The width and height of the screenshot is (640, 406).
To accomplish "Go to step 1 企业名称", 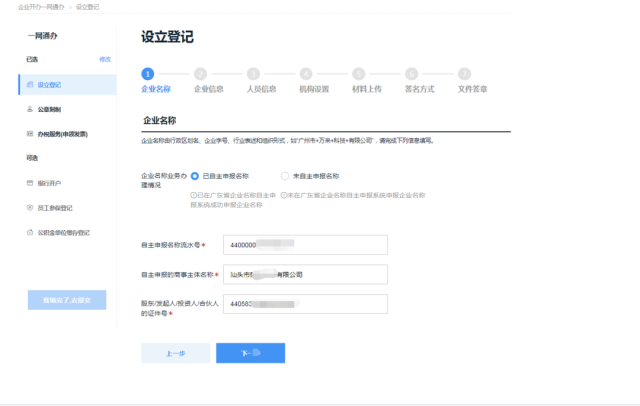I will point(148,74).
